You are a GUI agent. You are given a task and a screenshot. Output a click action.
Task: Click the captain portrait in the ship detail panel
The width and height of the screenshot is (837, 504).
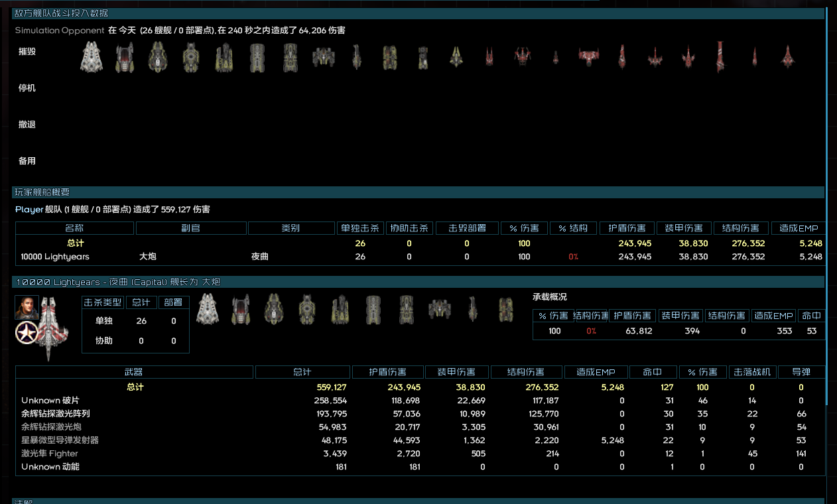(x=27, y=307)
